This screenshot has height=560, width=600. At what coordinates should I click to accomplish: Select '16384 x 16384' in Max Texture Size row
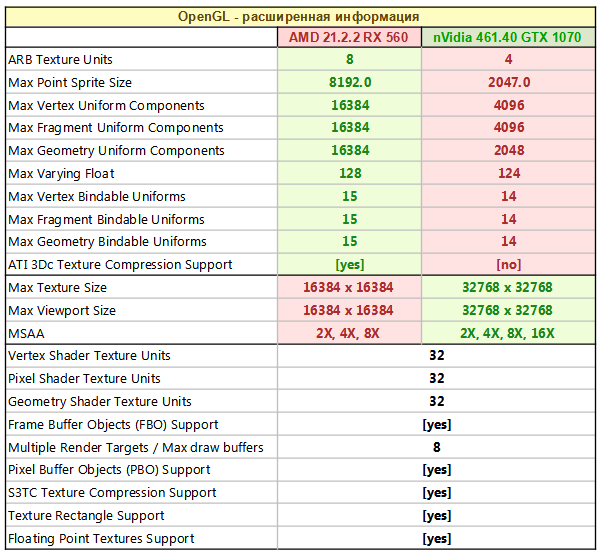tap(348, 287)
